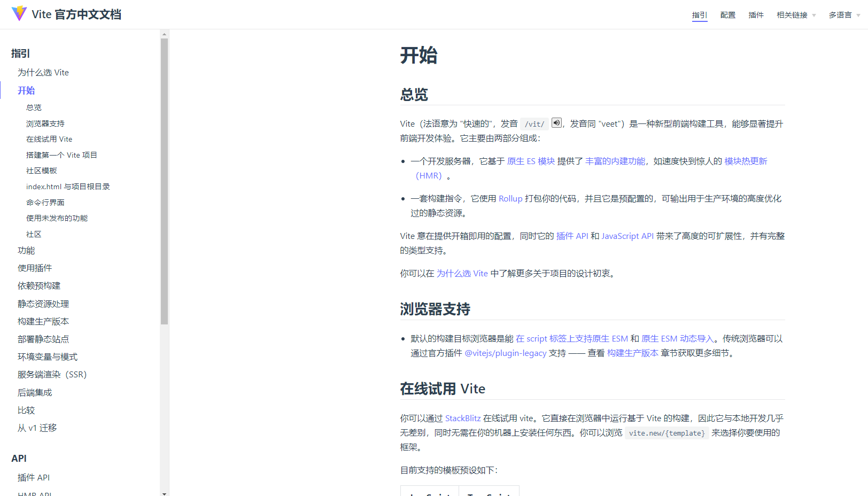The image size is (868, 496).
Task: Play the /vit/ pronunciation audio
Action: pos(556,123)
